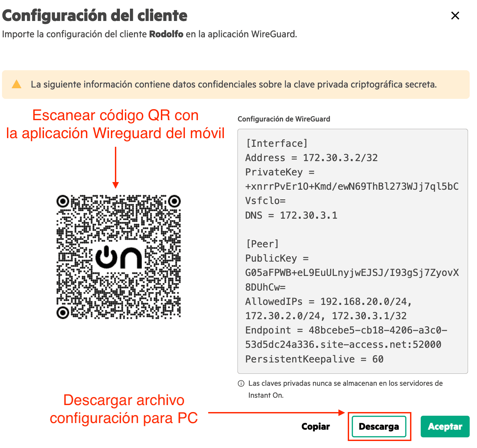Viewport: 477px width, 448px height.
Task: Click the Instant On logo inside QR code
Action: 119,257
